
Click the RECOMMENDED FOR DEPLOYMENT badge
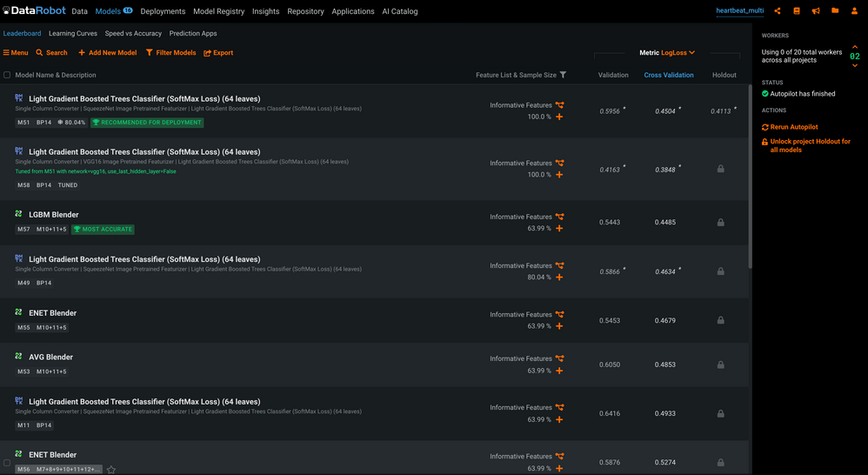147,123
